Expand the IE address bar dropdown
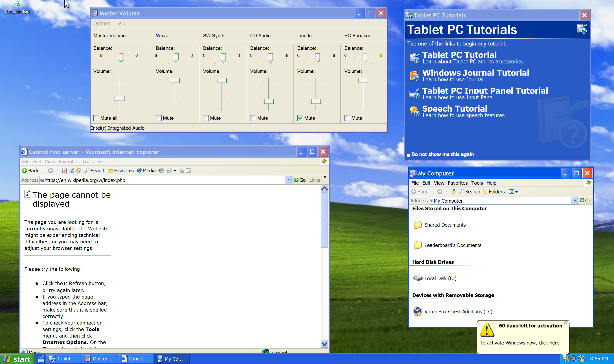The width and height of the screenshot is (614, 364). pos(289,180)
